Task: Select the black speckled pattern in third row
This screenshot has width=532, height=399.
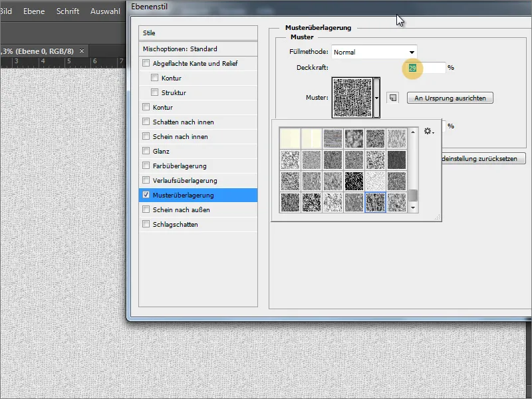Action: coord(354,181)
